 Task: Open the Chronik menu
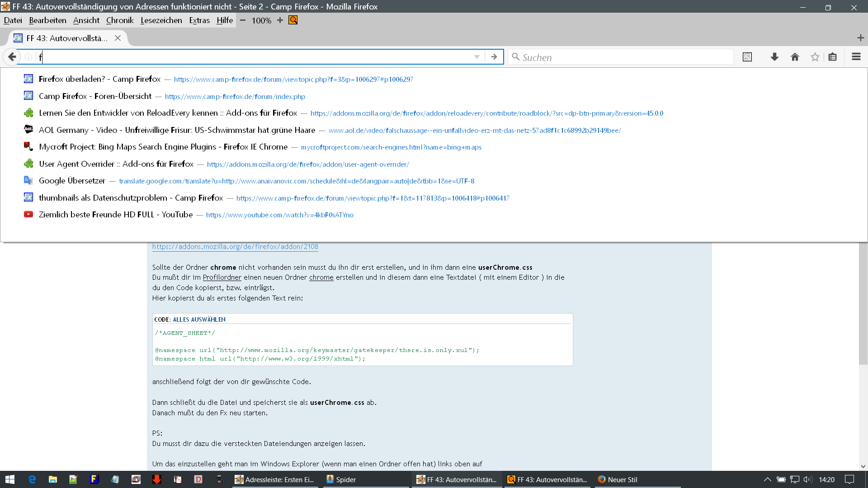pyautogui.click(x=120, y=20)
